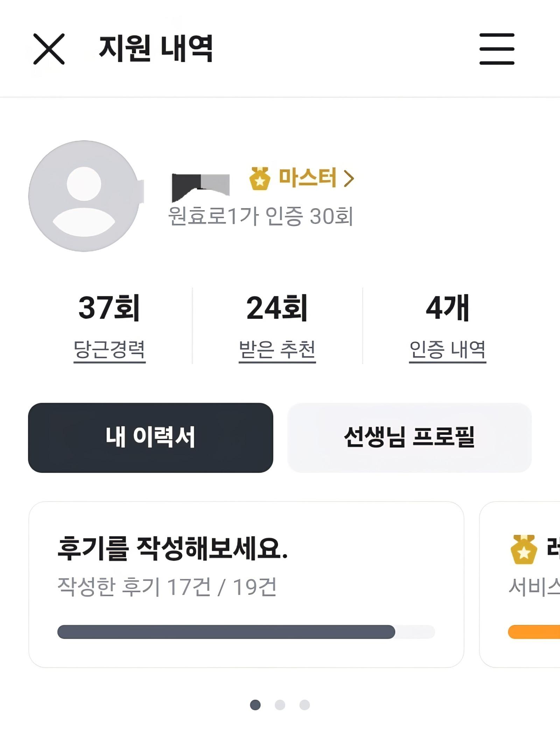Open the 후기를 작성해보세요 card
Viewport: 560px width, 747px height.
point(246,585)
